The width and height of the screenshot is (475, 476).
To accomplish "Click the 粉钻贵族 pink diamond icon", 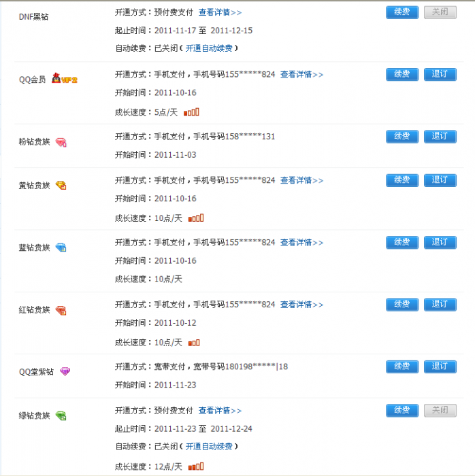I will (61, 142).
